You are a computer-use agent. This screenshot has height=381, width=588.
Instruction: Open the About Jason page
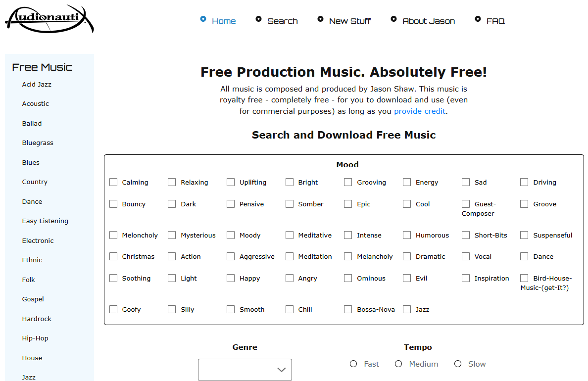tap(428, 21)
